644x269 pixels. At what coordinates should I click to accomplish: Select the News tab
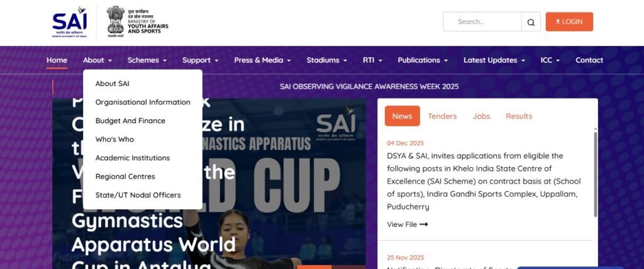[x=402, y=116]
